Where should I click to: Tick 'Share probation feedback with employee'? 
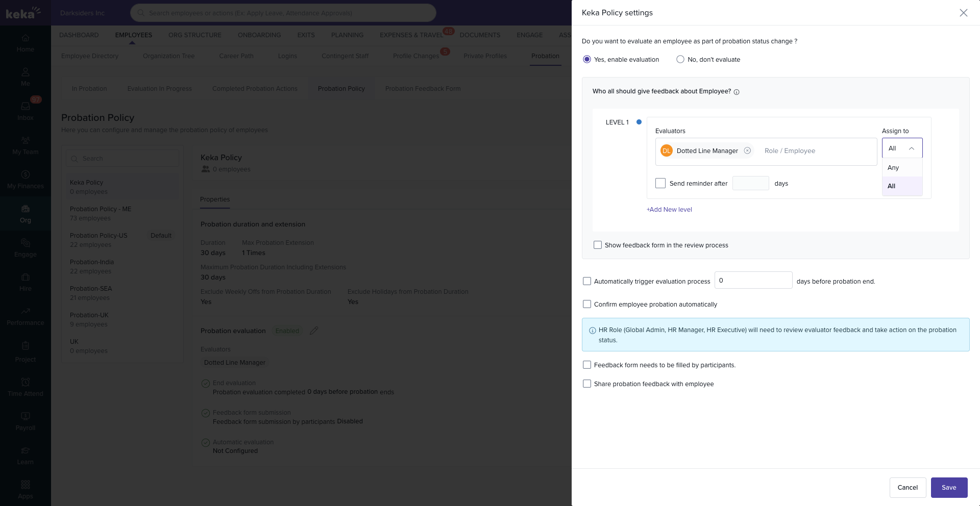pos(587,384)
